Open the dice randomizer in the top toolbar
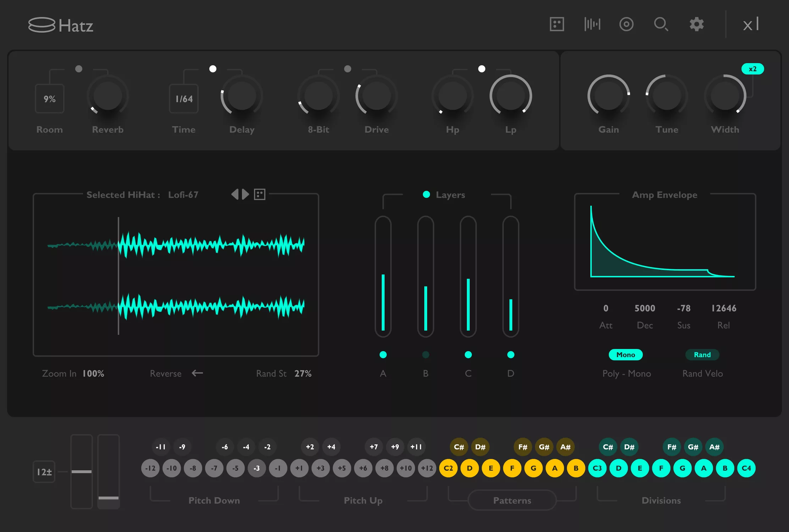Viewport: 789px width, 532px height. pyautogui.click(x=556, y=24)
